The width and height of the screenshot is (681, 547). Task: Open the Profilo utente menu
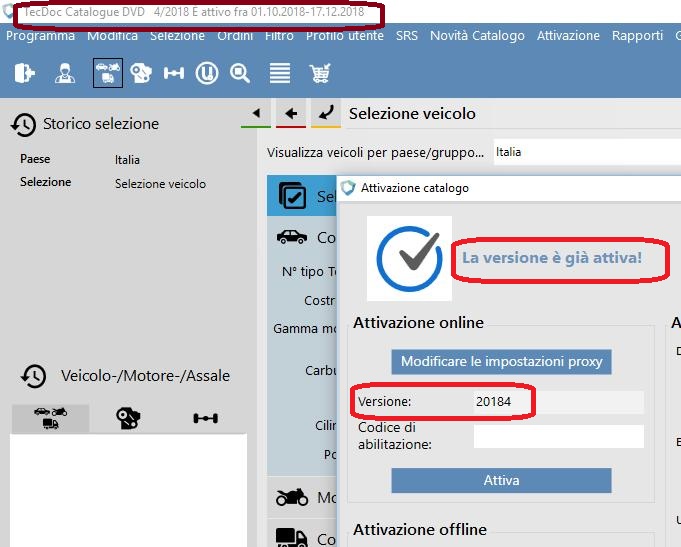pos(345,36)
